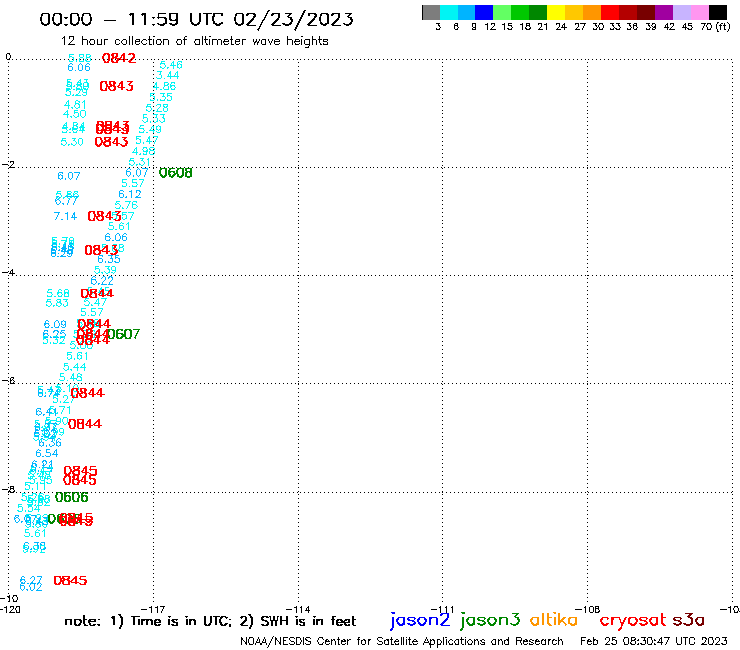
Task: Click the green '0608' time label
Action: click(x=176, y=173)
